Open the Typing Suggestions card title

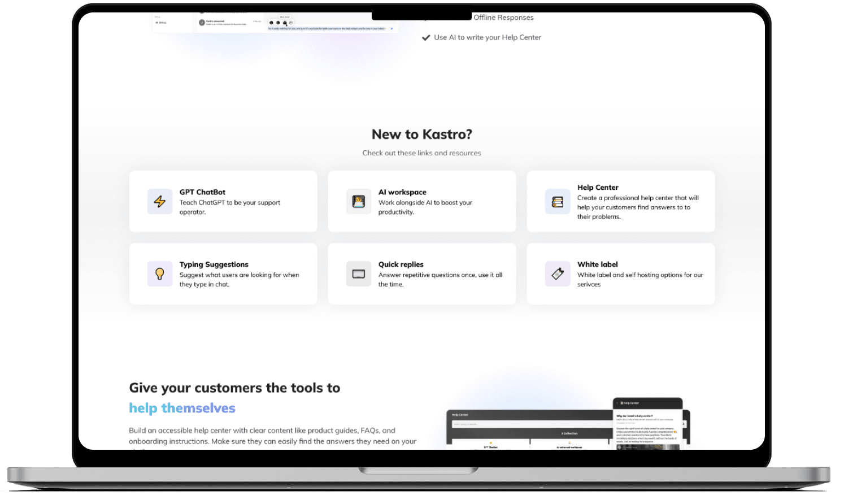[x=214, y=264]
